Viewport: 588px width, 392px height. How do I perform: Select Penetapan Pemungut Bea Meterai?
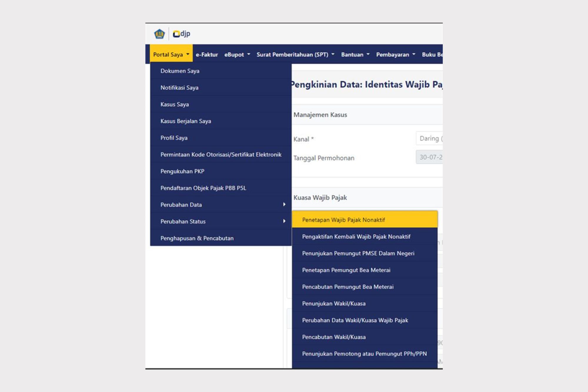(365, 270)
